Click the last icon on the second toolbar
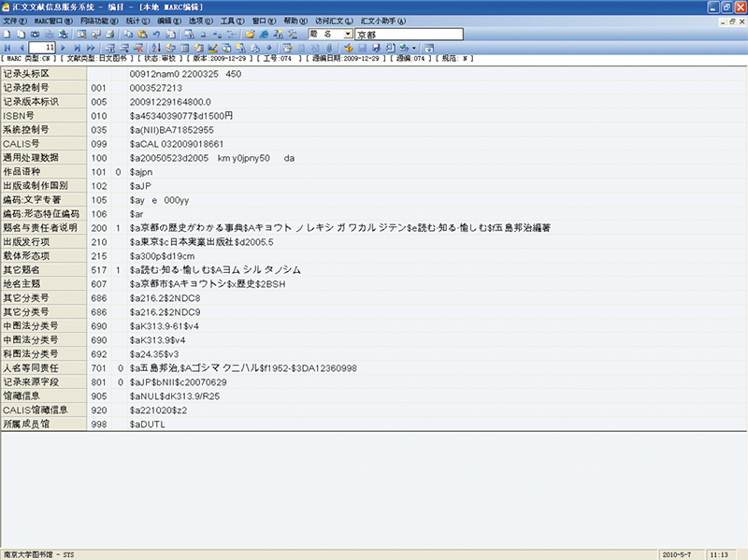This screenshot has height=560, width=748. pos(429,48)
